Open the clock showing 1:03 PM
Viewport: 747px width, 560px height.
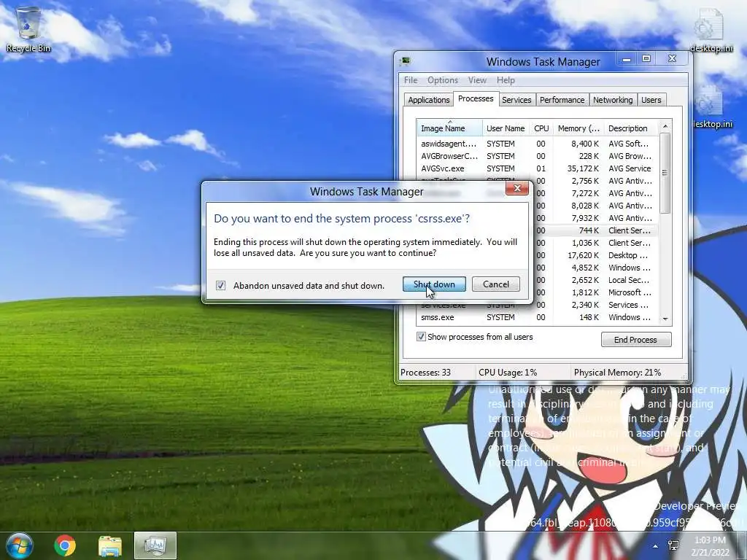[x=710, y=546]
